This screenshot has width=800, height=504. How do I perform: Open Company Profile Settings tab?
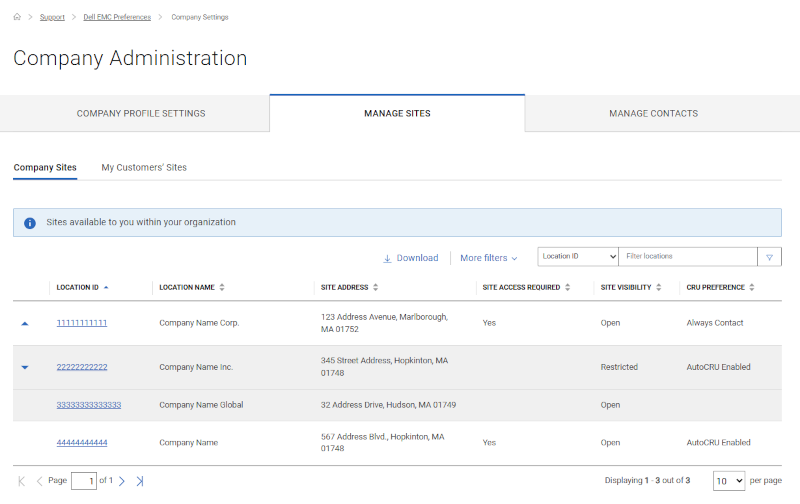(141, 114)
